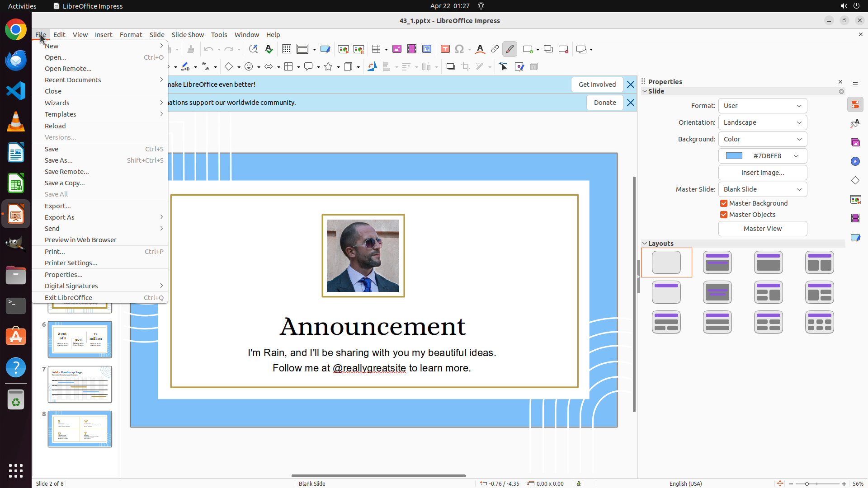Choose Save As from File menu
This screenshot has height=488, width=868.
pos(59,160)
